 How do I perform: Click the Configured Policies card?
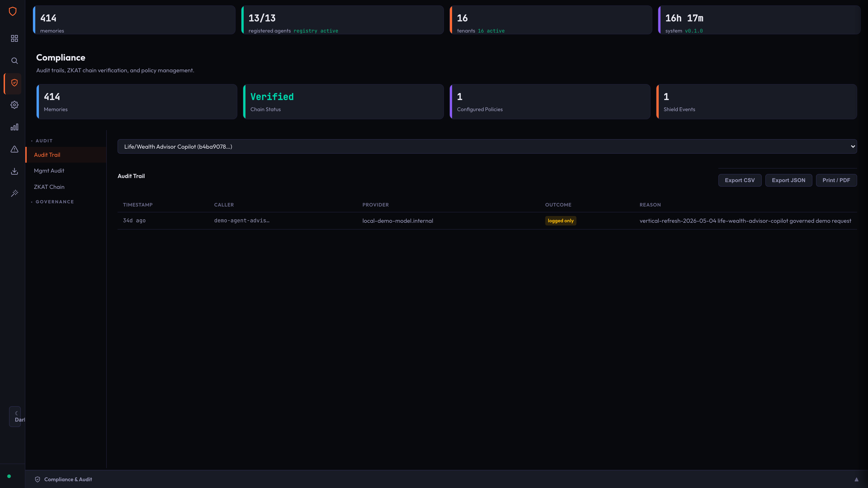pyautogui.click(x=550, y=102)
